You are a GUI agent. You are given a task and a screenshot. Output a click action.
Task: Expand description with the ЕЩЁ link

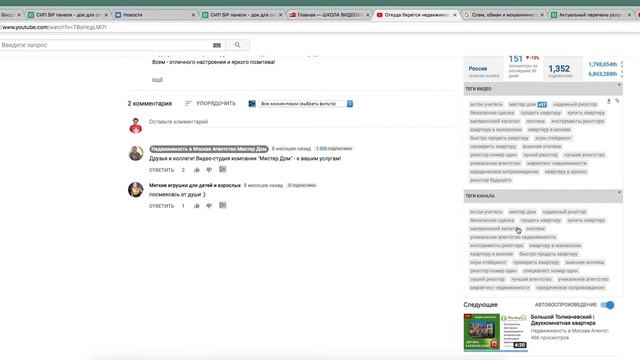[x=157, y=80]
